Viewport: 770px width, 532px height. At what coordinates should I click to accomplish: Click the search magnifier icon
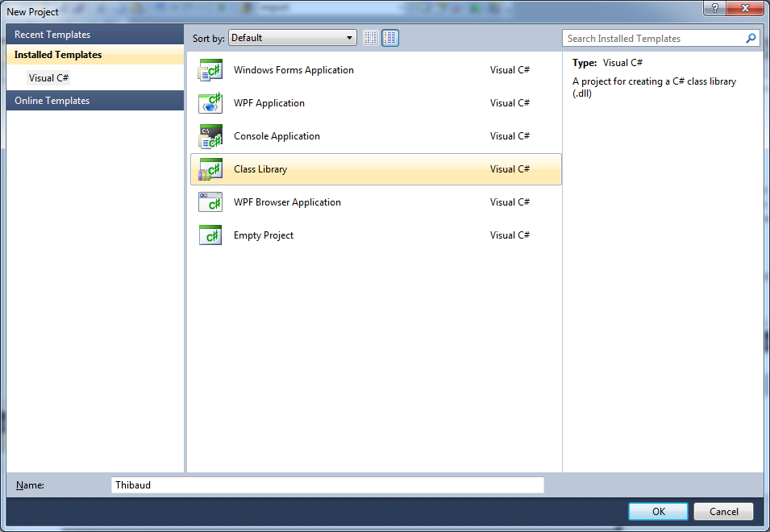(x=751, y=39)
